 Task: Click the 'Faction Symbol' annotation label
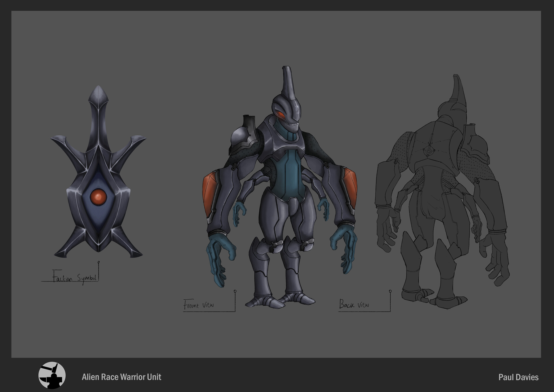pos(74,276)
